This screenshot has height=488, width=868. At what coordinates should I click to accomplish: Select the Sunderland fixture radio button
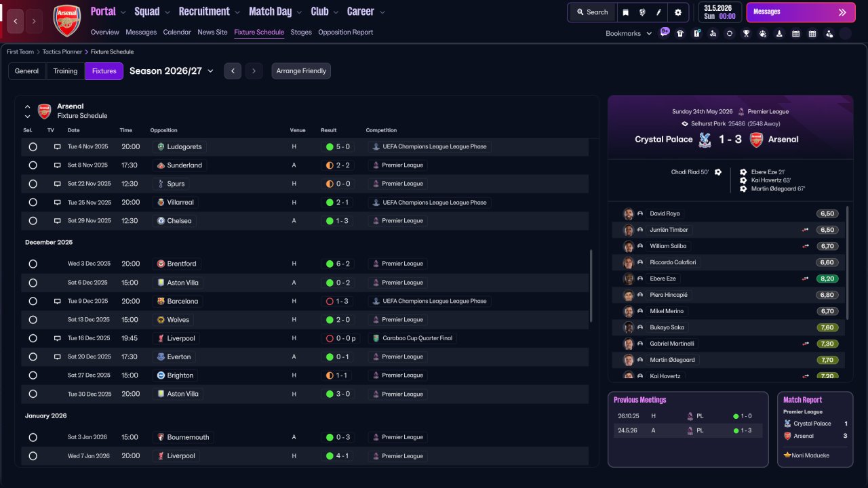click(33, 165)
